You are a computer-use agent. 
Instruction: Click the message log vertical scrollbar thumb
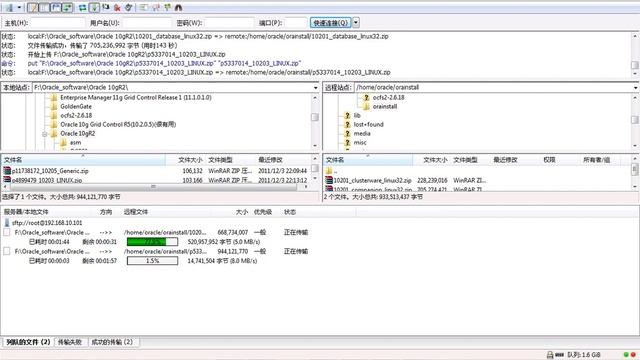click(x=635, y=65)
